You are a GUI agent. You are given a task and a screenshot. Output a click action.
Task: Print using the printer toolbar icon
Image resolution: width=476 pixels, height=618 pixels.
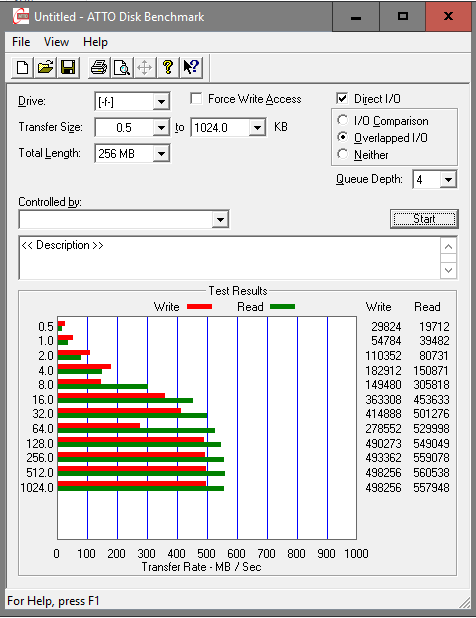tap(99, 67)
